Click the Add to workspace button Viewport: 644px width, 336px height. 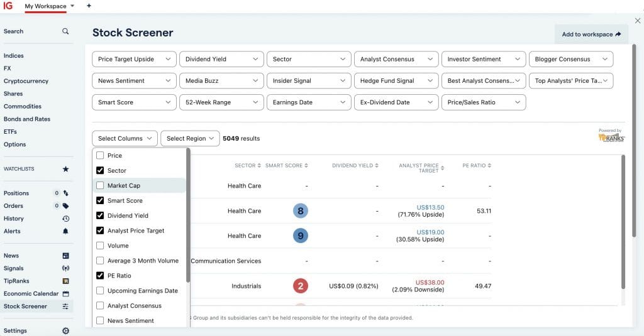click(591, 35)
